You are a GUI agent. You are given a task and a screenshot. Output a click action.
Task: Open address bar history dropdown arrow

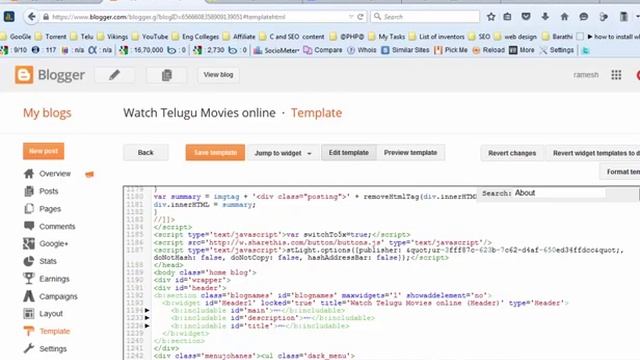[351, 17]
